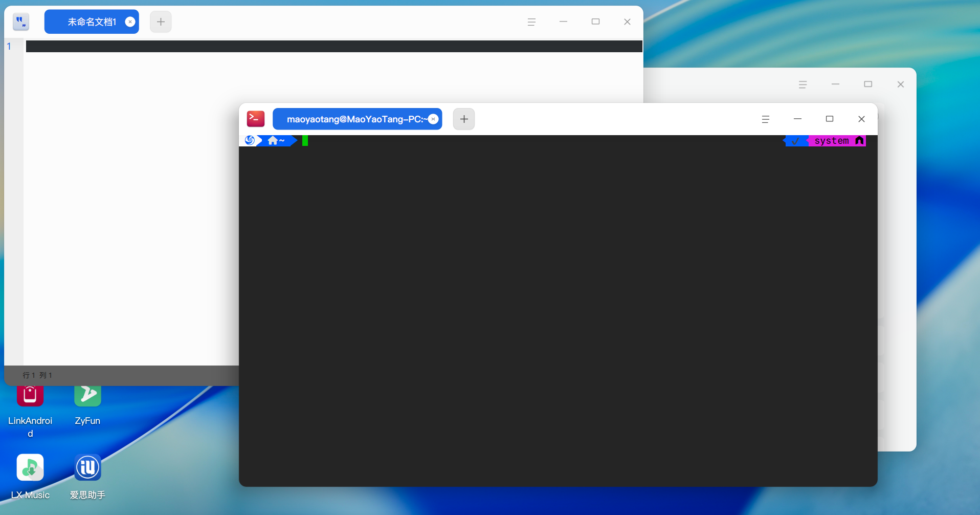Viewport: 980px width, 515px height.
Task: Click editor line 1 text area
Action: [x=334, y=46]
